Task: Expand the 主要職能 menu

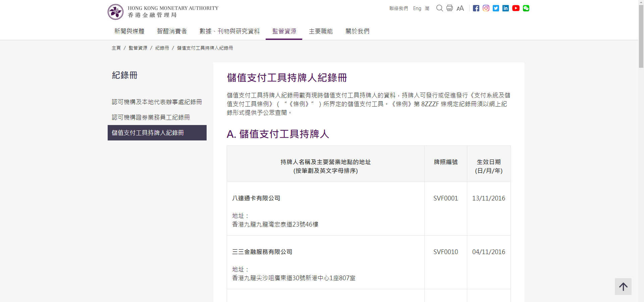Action: pos(321,31)
